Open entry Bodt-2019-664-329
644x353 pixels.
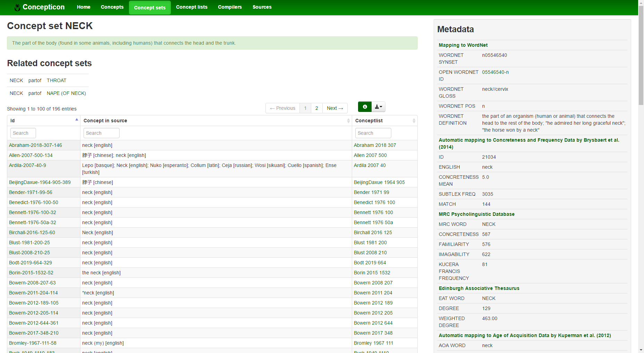click(31, 263)
